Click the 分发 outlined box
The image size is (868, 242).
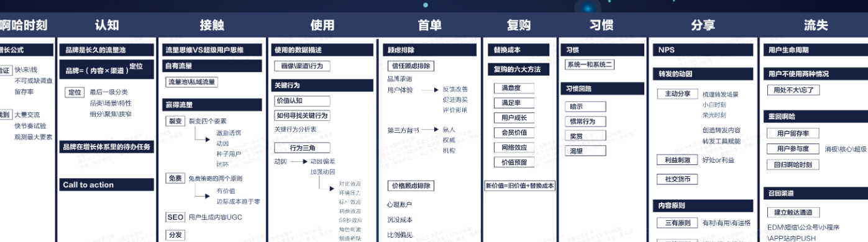pyautogui.click(x=175, y=235)
